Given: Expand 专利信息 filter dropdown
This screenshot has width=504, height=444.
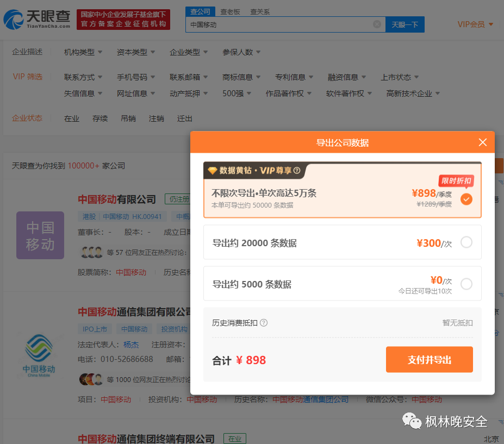Looking at the screenshot, I should pyautogui.click(x=294, y=77).
